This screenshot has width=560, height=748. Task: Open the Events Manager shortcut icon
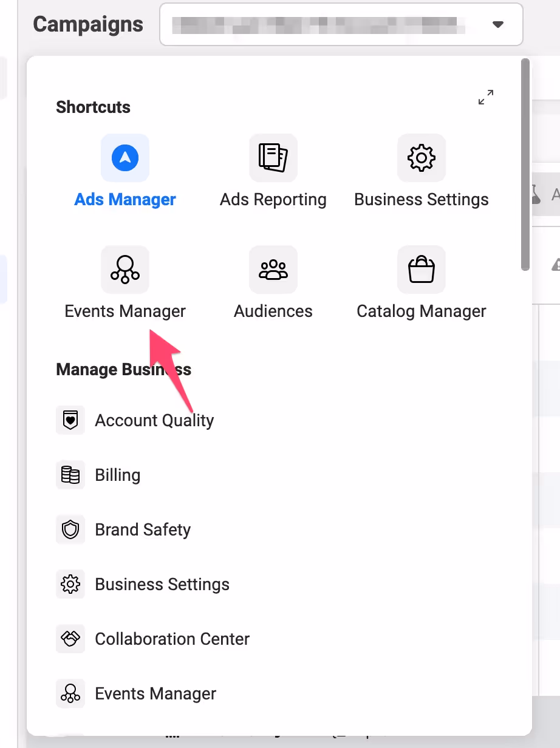point(125,270)
